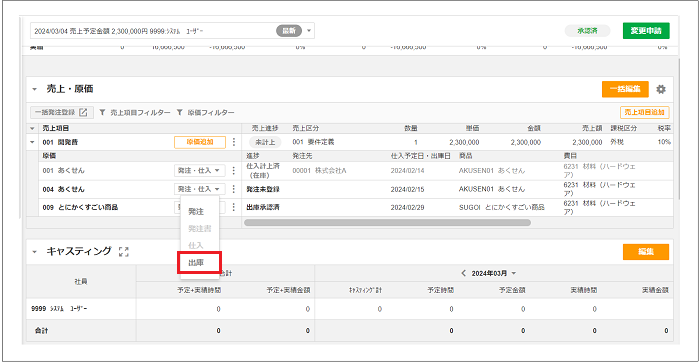Screen dimensions: 700x363
Task: Click the 原価追加 button for 001 開発費
Action: pos(200,142)
